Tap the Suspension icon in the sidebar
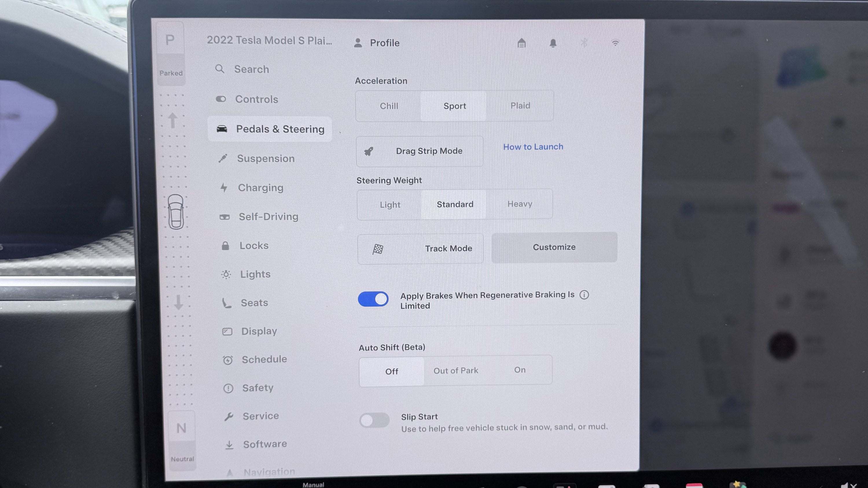 coord(223,158)
